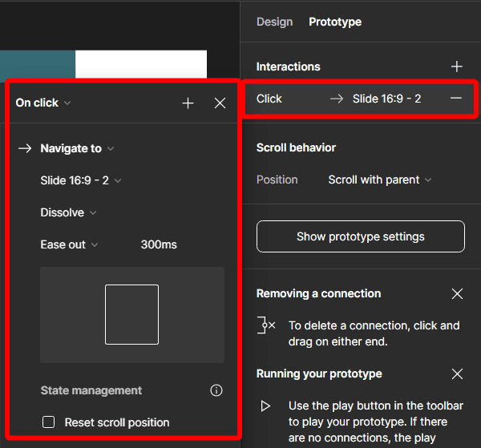The height and width of the screenshot is (448, 481).
Task: Dismiss the Removing a connection tip
Action: coord(457,293)
